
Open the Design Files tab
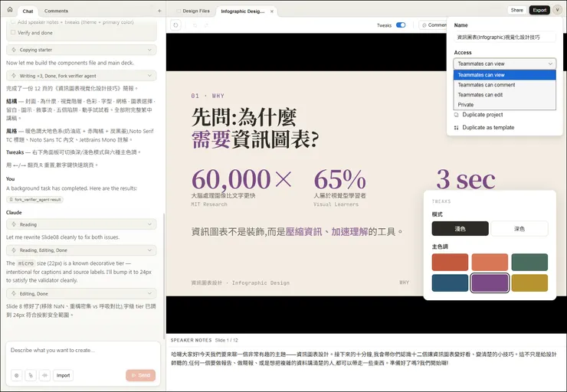click(193, 11)
